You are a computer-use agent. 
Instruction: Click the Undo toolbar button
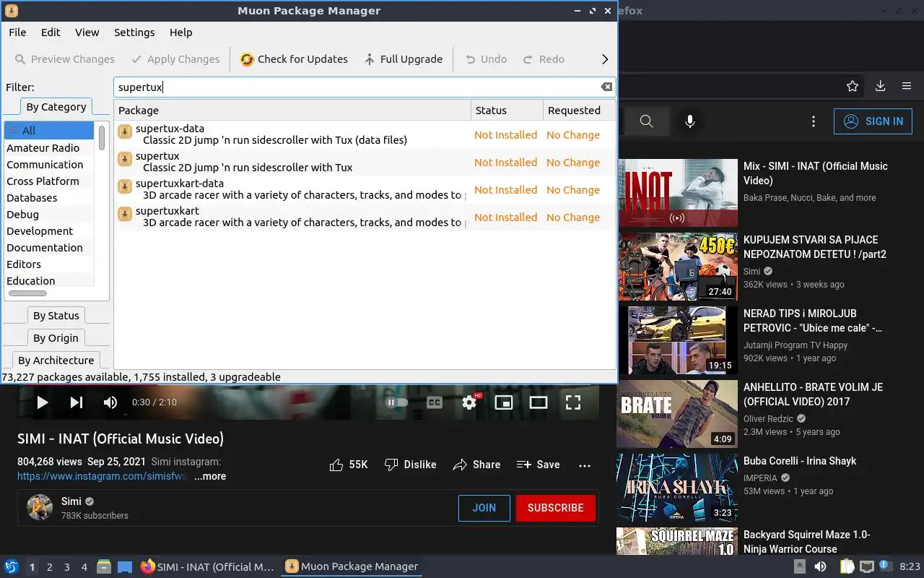486,59
